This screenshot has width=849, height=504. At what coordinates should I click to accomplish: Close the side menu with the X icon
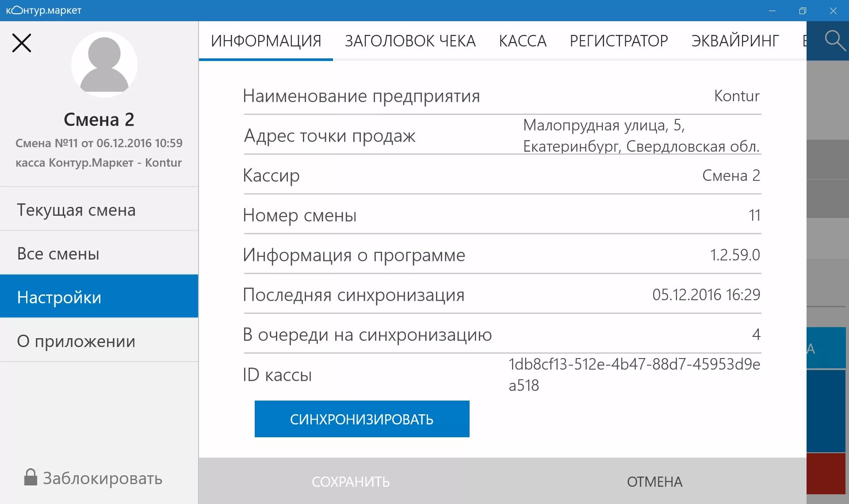click(22, 43)
